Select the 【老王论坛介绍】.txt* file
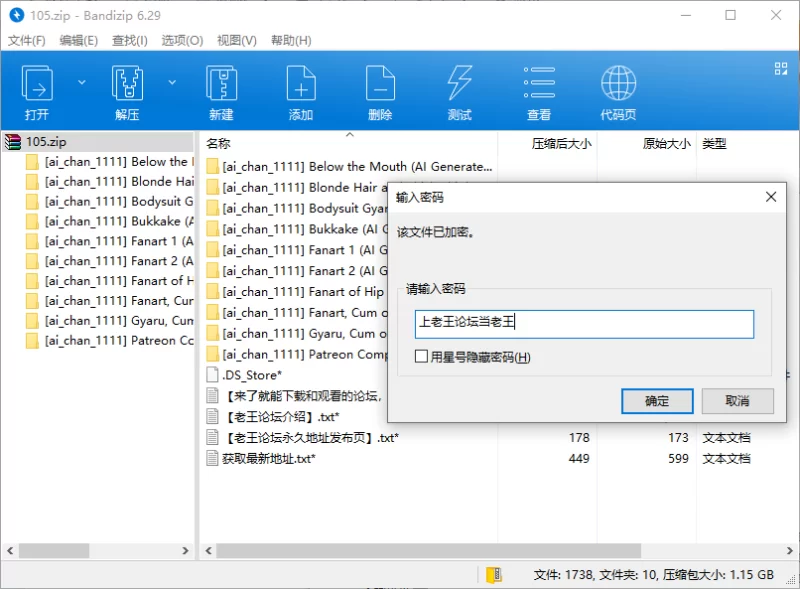Viewport: 800px width, 589px height. [273, 417]
